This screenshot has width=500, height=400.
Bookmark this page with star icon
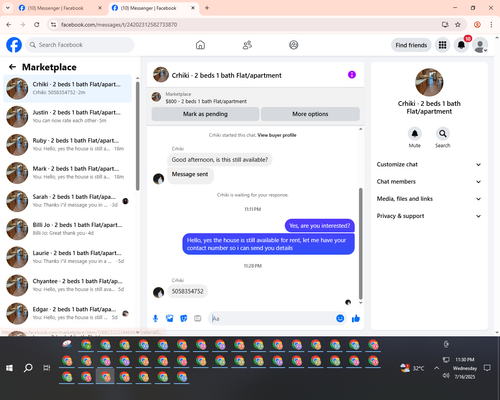tap(458, 24)
